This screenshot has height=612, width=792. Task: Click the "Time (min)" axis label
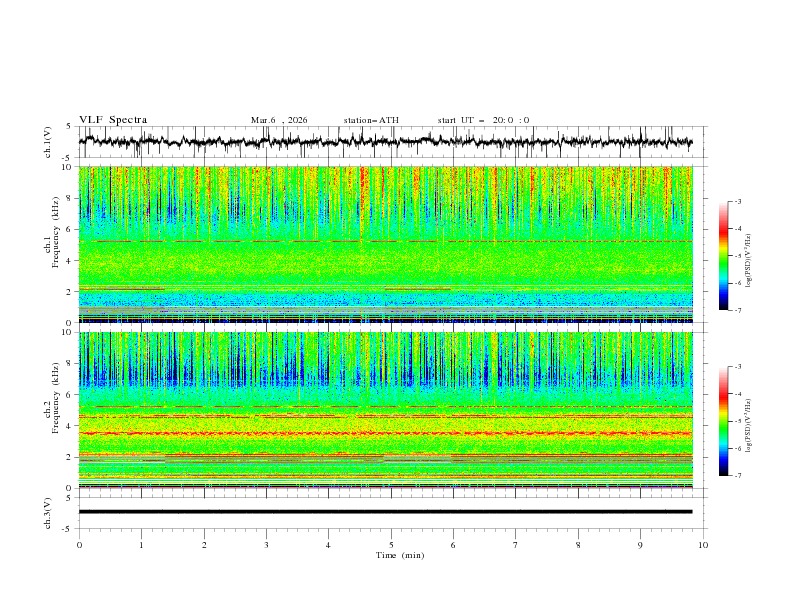pos(400,555)
